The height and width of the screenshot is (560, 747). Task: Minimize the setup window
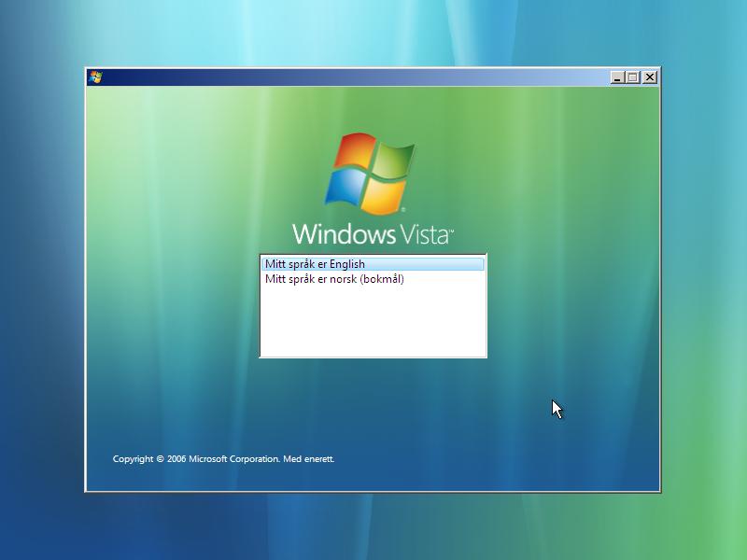617,77
